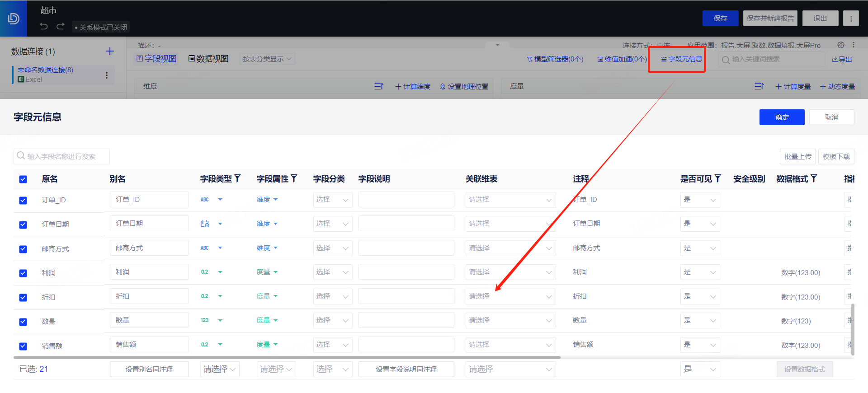Click the filter icon beside 字段属性 header
Image resolution: width=868 pixels, height=393 pixels.
click(x=294, y=178)
